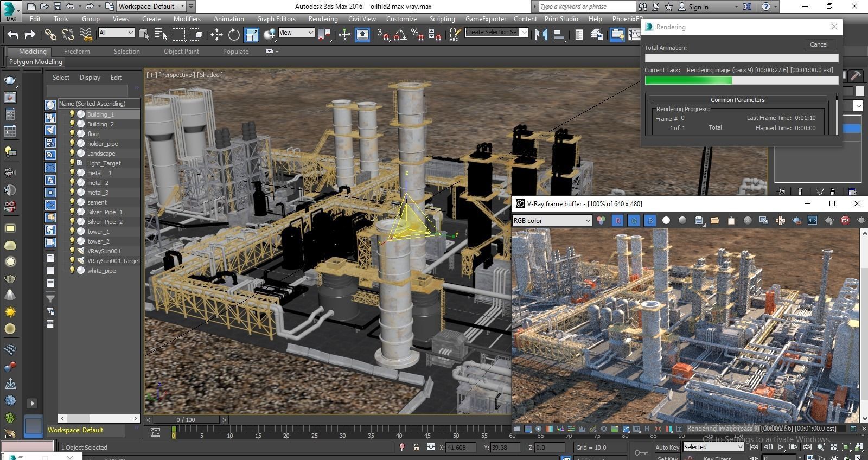
Task: Click the Align tool icon
Action: pyautogui.click(x=558, y=35)
